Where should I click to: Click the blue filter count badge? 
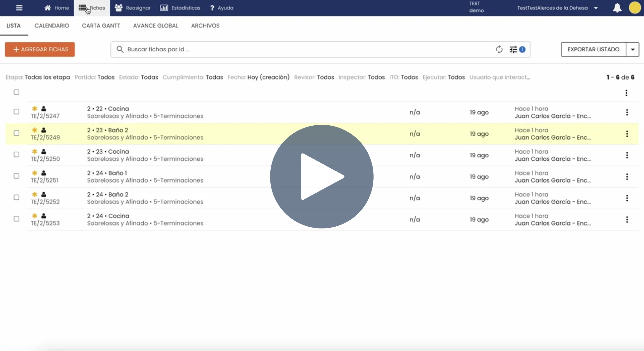(522, 49)
